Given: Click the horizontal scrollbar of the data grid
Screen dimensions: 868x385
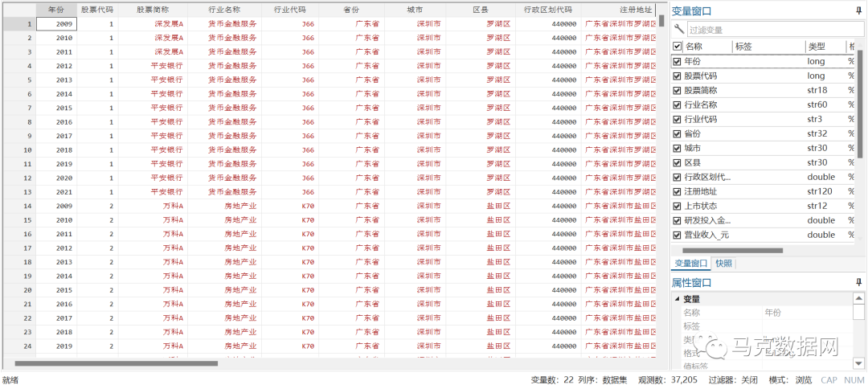Looking at the screenshot, I should 117,363.
